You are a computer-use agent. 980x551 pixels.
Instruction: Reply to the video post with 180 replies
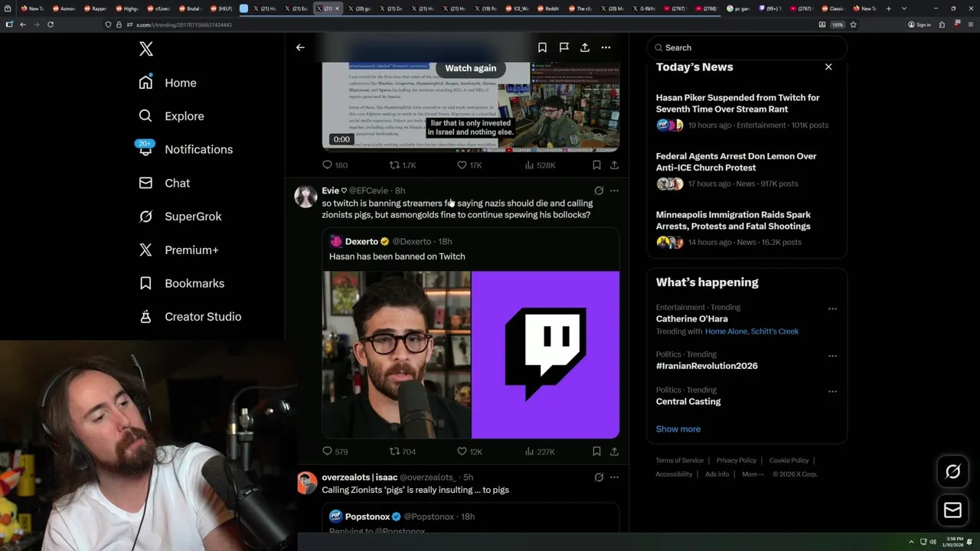(335, 165)
